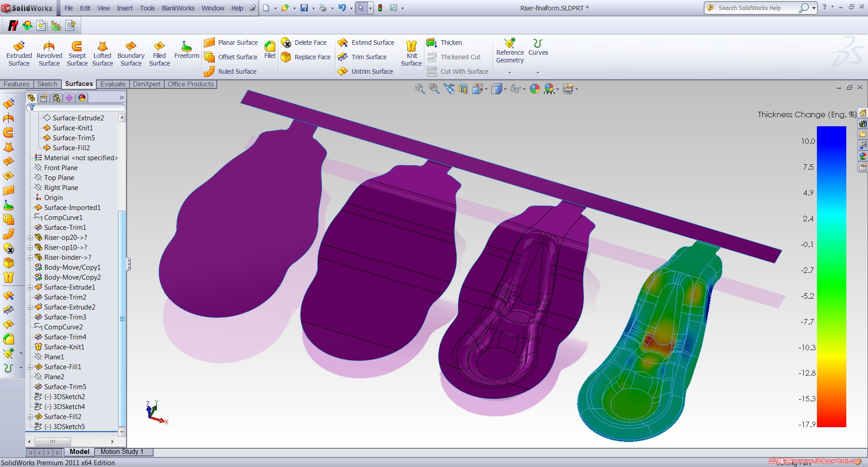Click the New document icon
Screen dimensions: 868x467
tap(266, 8)
